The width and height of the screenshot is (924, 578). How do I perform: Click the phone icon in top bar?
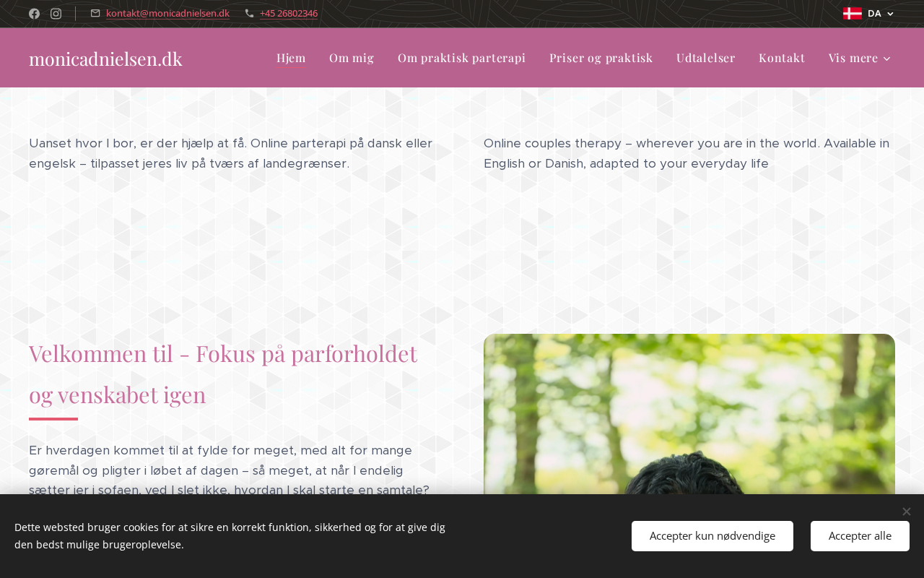pyautogui.click(x=249, y=13)
